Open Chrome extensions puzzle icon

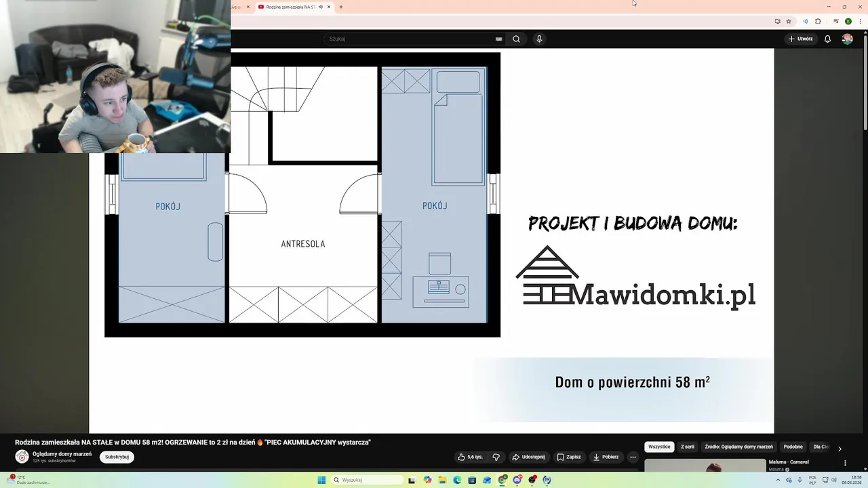tap(818, 21)
